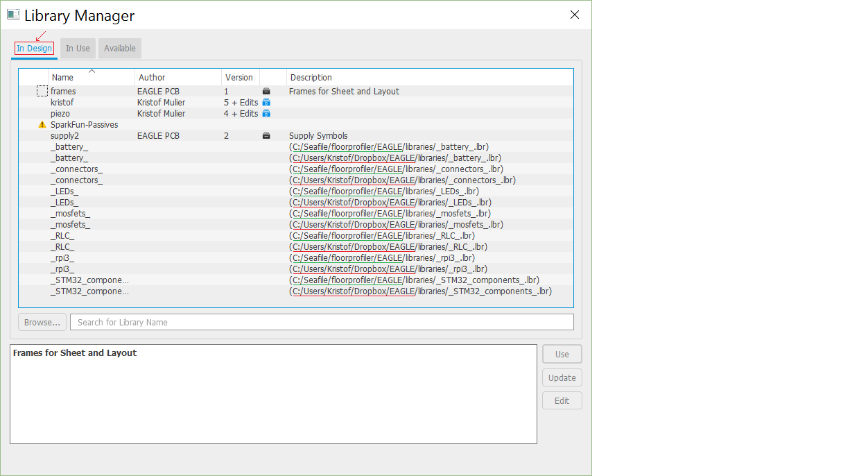Switch to the Available tab
Screen dimensions: 868x476
tap(119, 48)
